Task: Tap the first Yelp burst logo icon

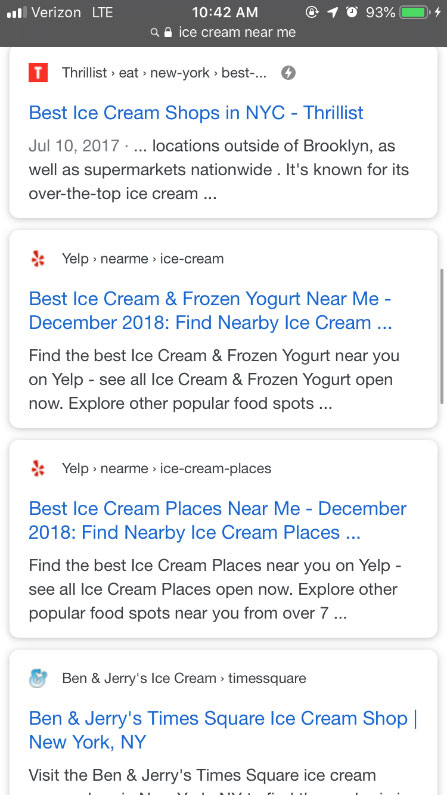Action: tap(38, 259)
